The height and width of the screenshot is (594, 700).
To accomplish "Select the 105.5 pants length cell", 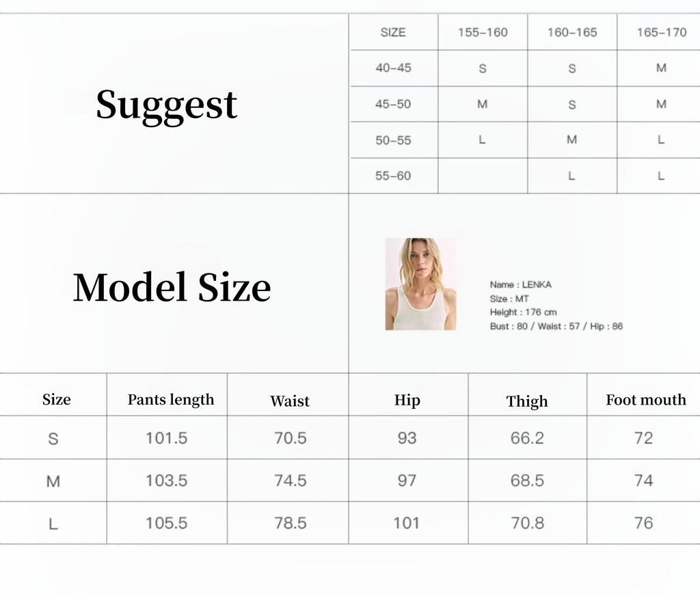I will point(166,523).
